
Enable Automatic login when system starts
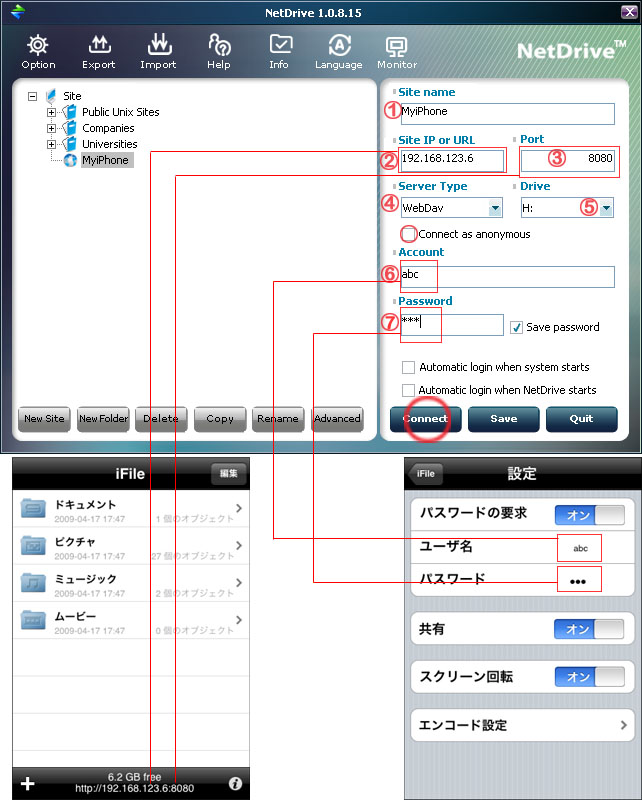(x=408, y=367)
